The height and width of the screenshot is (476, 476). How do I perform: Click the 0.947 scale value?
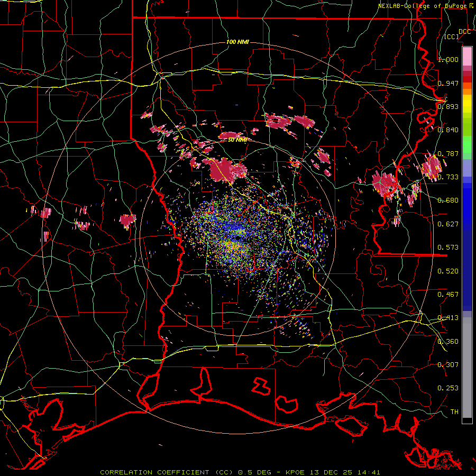[448, 83]
